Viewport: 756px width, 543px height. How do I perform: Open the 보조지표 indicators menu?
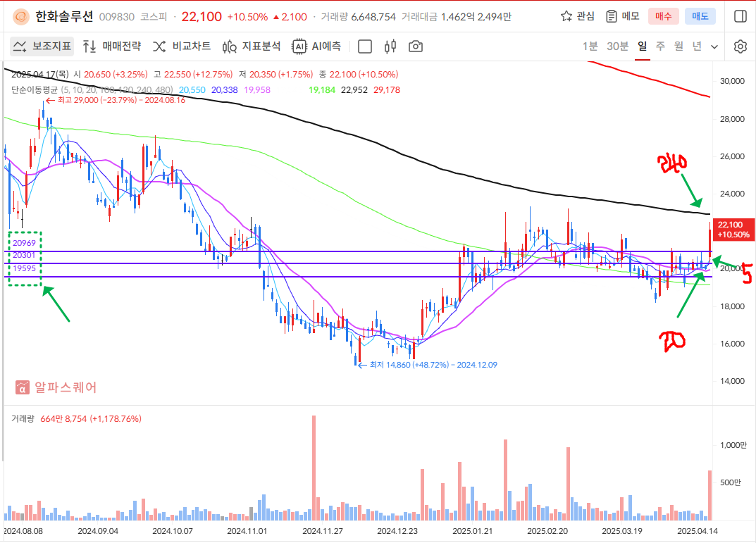42,46
